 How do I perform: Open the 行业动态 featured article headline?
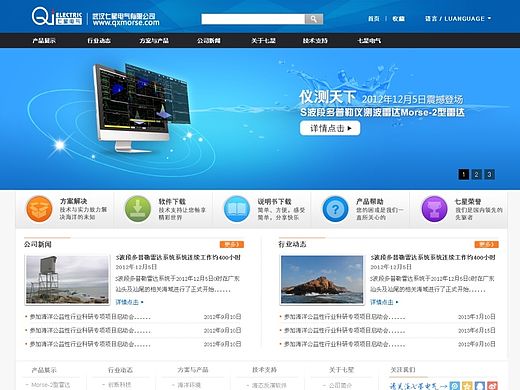(x=433, y=257)
